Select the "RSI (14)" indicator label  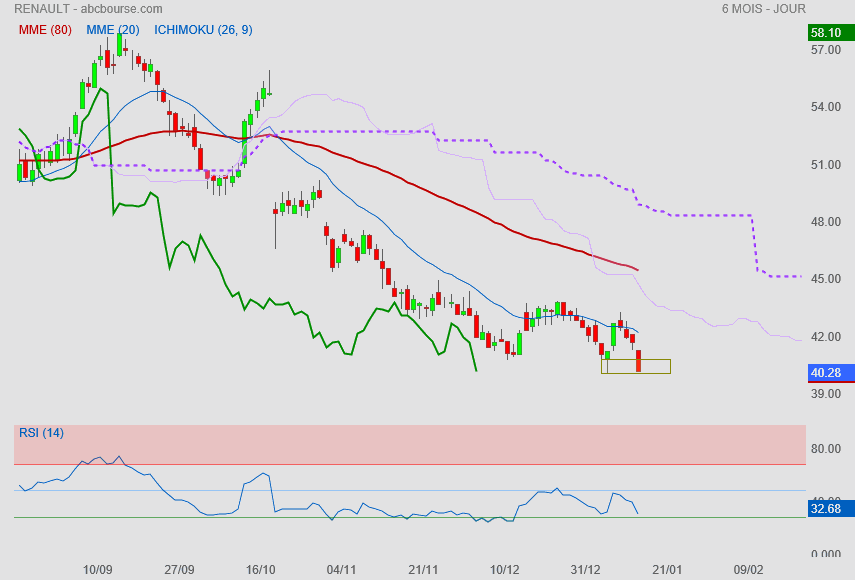click(x=41, y=433)
